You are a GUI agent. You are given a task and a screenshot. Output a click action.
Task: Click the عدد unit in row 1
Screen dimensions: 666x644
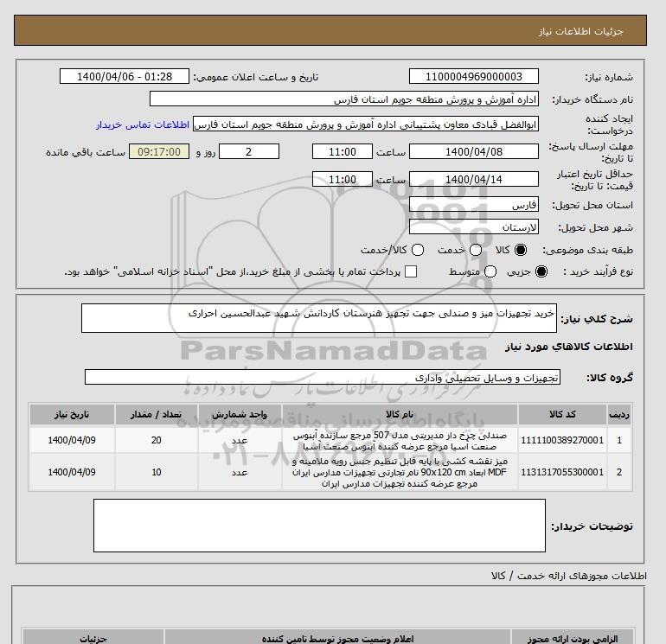240,441
